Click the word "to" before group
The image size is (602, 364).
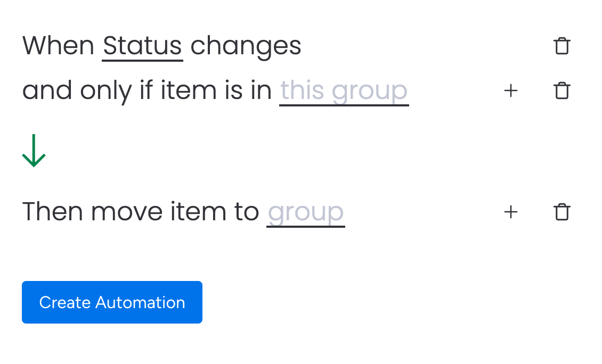246,212
